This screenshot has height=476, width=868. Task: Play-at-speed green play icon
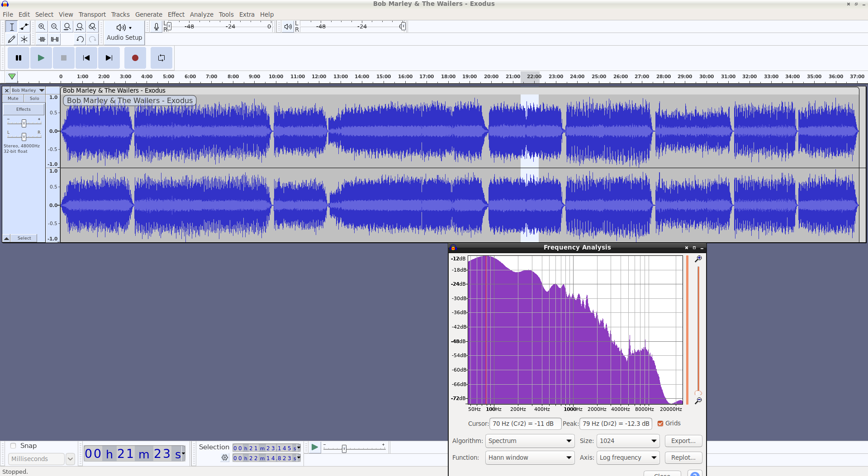tap(314, 448)
